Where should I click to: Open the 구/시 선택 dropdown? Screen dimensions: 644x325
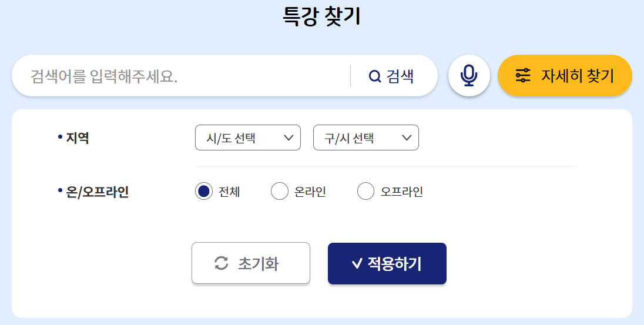366,138
